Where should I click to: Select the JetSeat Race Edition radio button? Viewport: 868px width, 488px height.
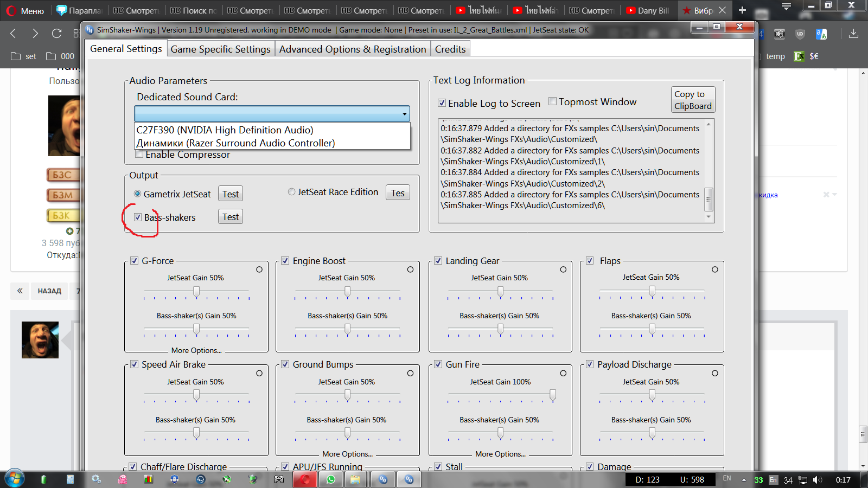pyautogui.click(x=292, y=192)
